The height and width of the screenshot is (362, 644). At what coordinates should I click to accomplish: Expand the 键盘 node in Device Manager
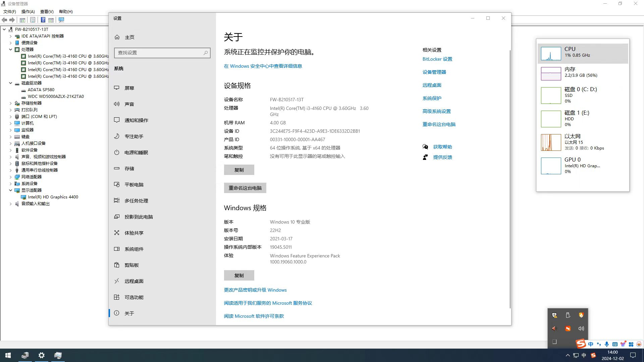(x=10, y=136)
